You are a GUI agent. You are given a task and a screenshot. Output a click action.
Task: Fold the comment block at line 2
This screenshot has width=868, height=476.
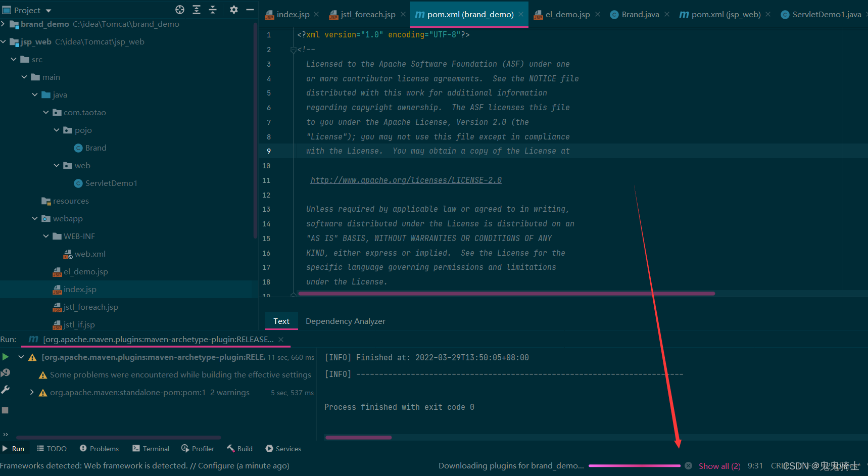[293, 50]
